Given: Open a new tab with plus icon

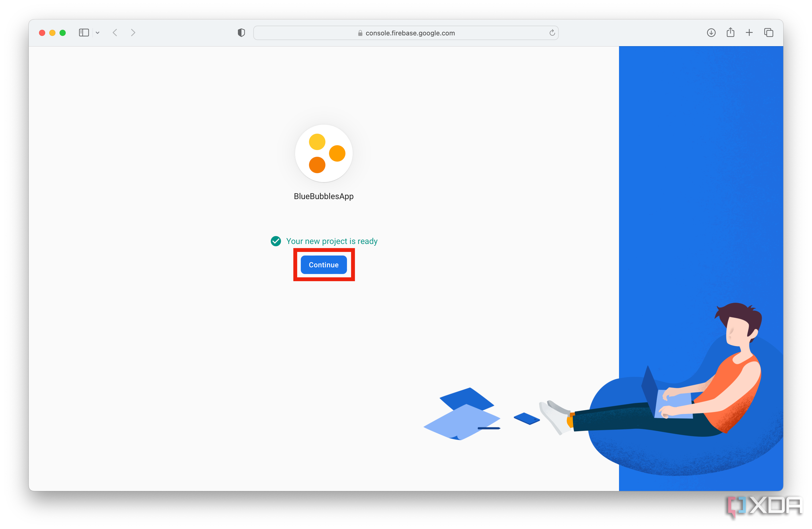Looking at the screenshot, I should point(749,33).
